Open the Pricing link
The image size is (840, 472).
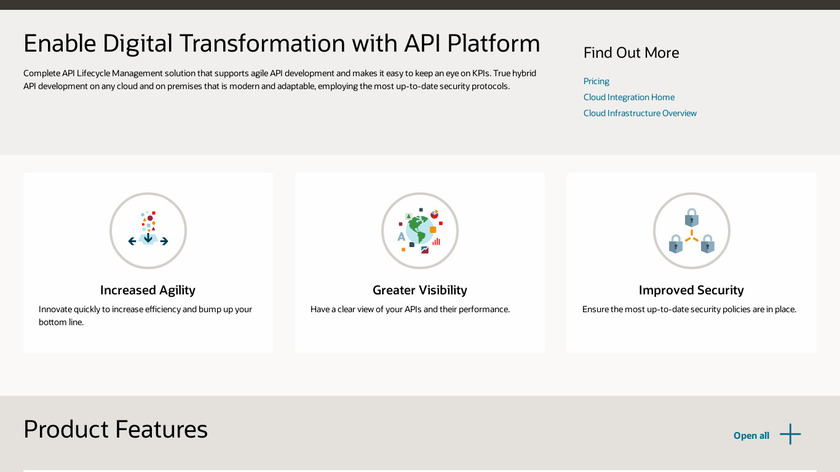(x=596, y=81)
